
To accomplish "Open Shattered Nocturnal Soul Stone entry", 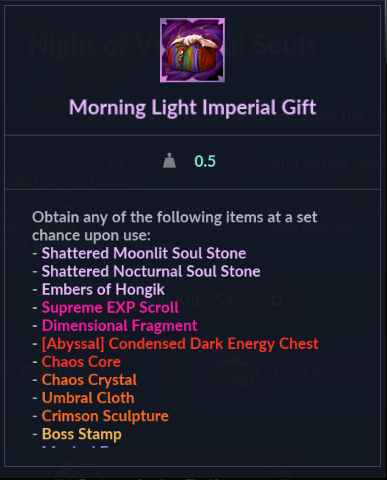I will coord(151,271).
